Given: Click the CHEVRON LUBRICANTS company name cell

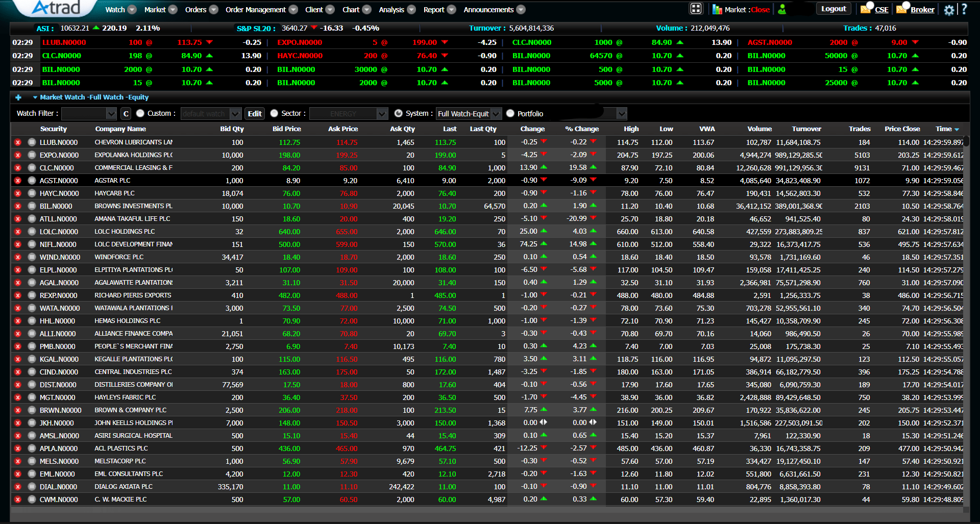Looking at the screenshot, I should (x=134, y=142).
